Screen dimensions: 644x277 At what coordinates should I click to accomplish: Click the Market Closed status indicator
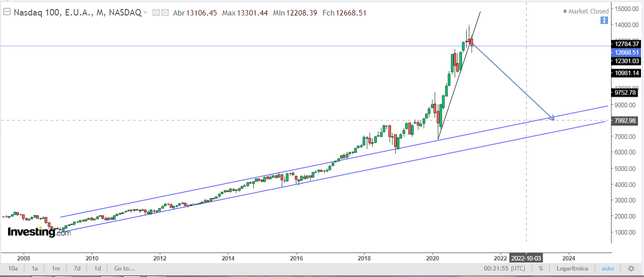point(586,11)
